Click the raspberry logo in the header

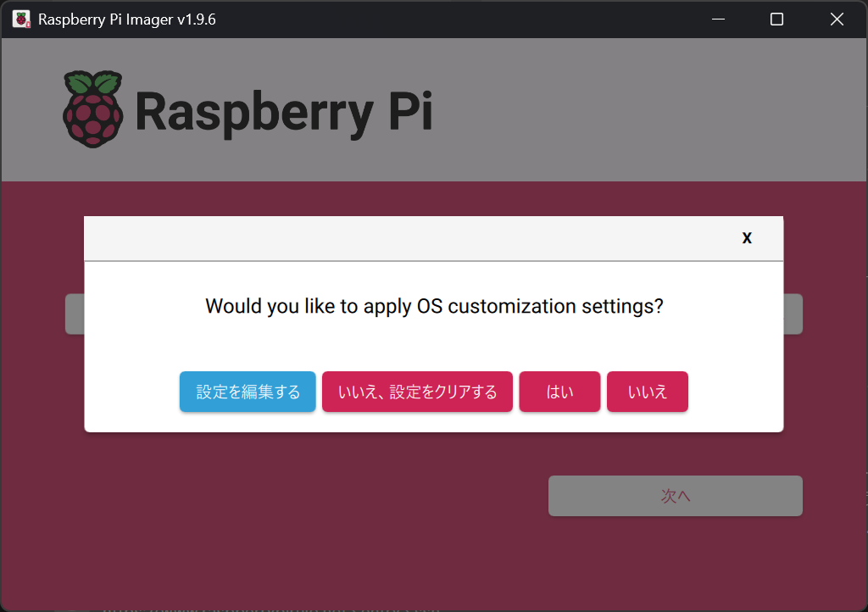pyautogui.click(x=92, y=108)
